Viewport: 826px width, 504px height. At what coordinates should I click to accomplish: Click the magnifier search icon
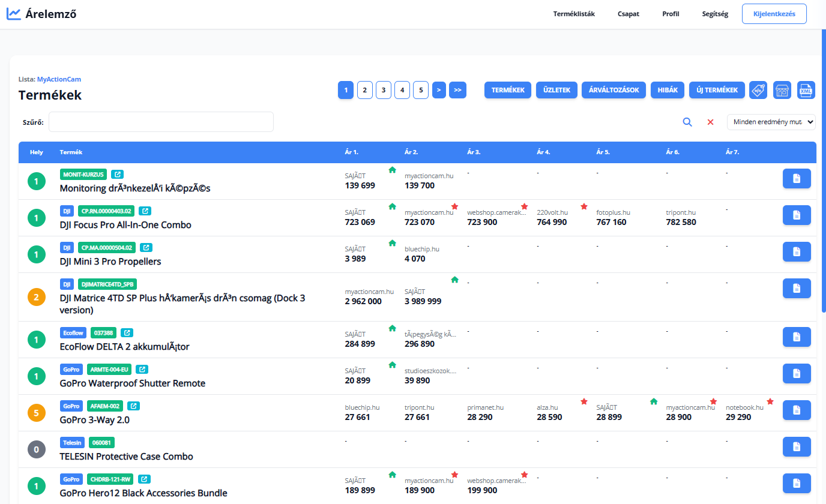[x=687, y=122]
